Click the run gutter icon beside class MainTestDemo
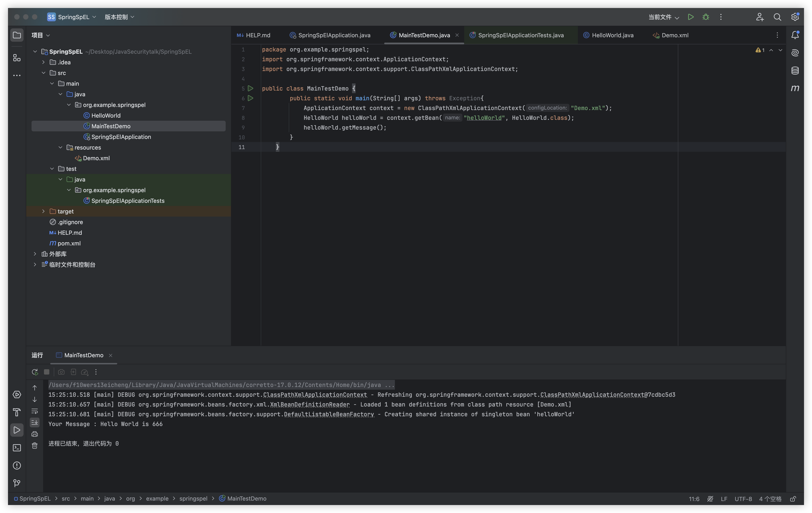 click(x=251, y=88)
